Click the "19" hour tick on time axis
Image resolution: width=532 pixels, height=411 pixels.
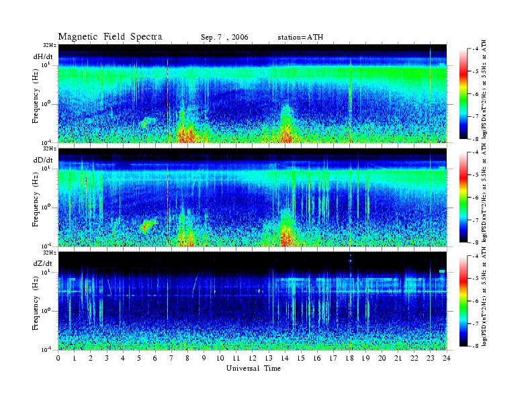[x=365, y=359]
